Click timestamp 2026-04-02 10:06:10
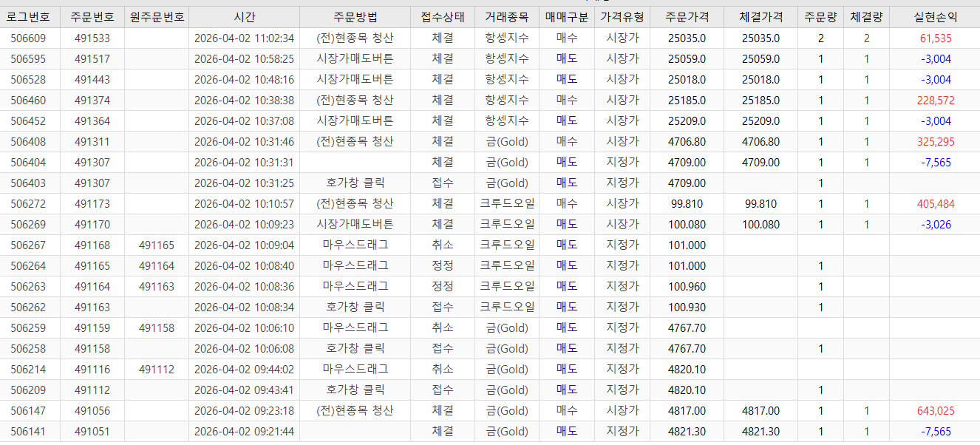 [244, 328]
